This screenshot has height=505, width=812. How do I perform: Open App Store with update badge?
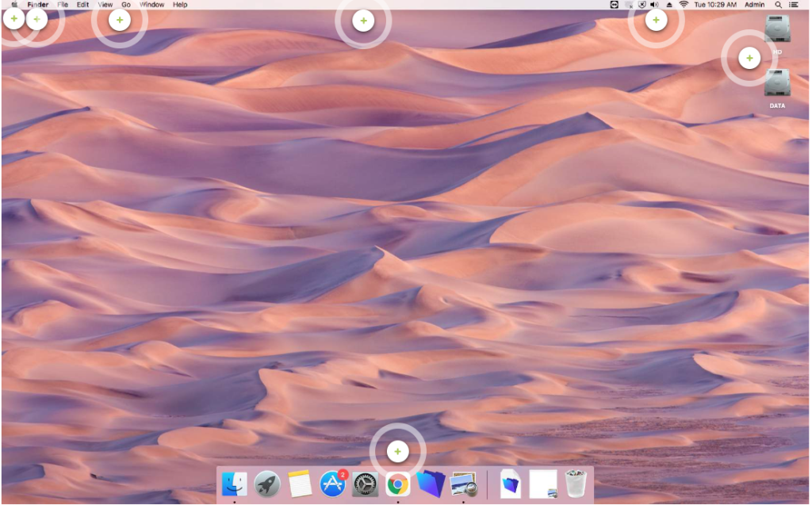tap(332, 483)
